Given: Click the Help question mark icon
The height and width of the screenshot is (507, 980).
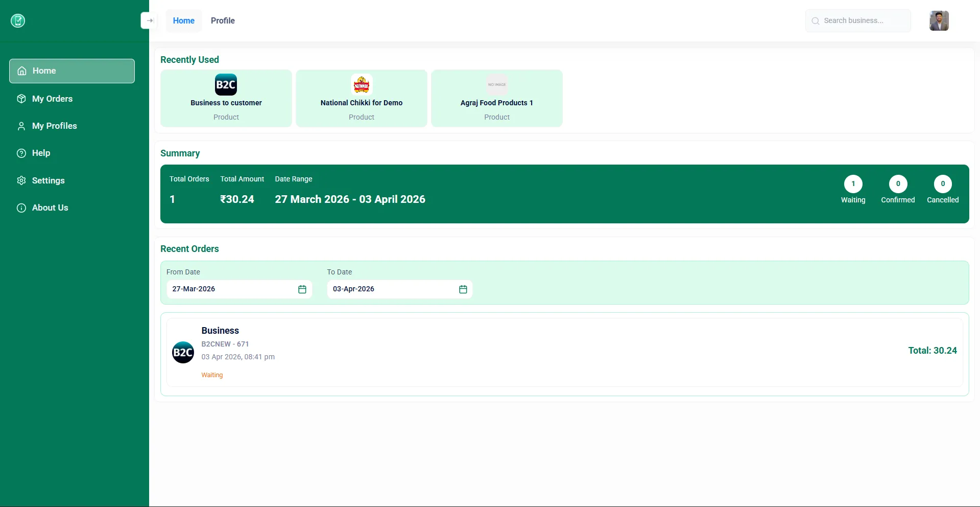Looking at the screenshot, I should [x=21, y=153].
